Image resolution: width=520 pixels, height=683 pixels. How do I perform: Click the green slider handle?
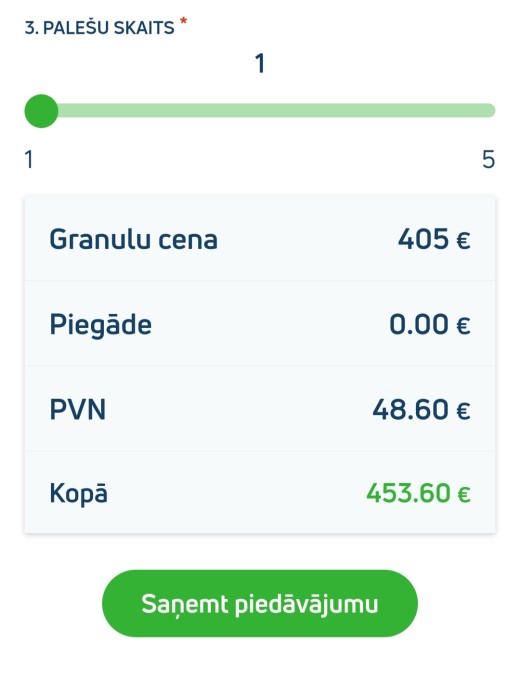pyautogui.click(x=41, y=111)
